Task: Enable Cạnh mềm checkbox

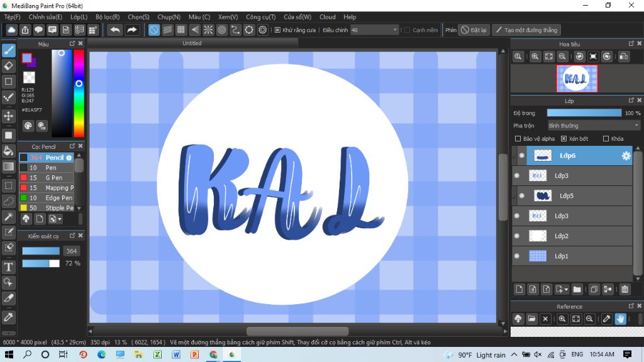Action: [407, 30]
